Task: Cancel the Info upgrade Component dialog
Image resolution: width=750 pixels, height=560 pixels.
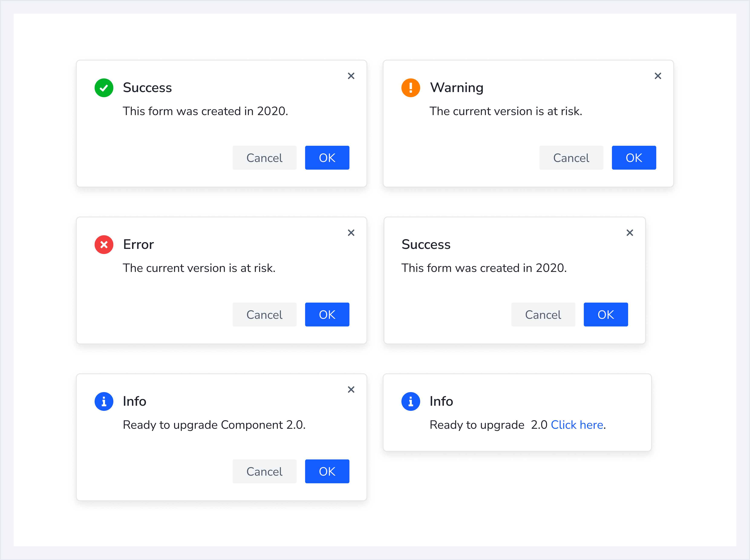Action: pos(264,471)
